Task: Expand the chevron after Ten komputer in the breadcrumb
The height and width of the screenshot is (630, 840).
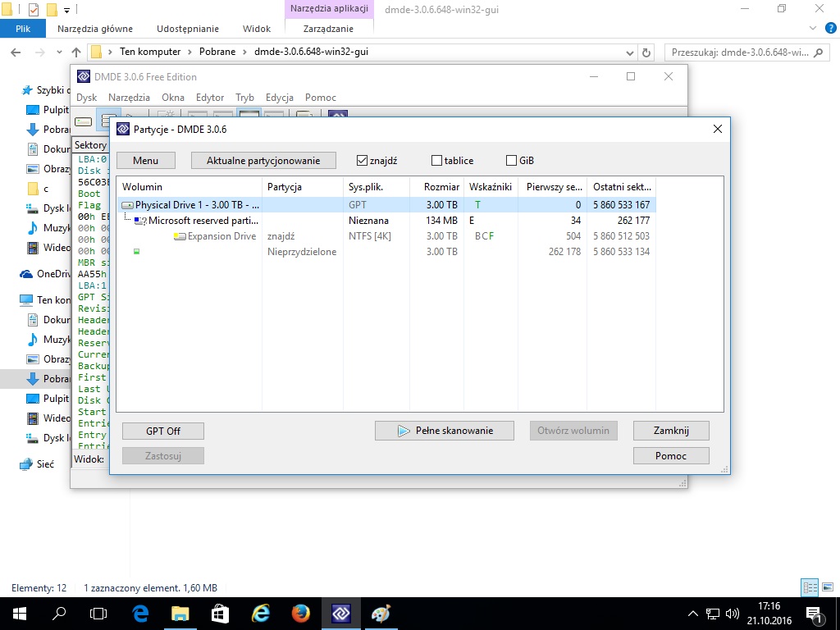Action: (x=189, y=52)
